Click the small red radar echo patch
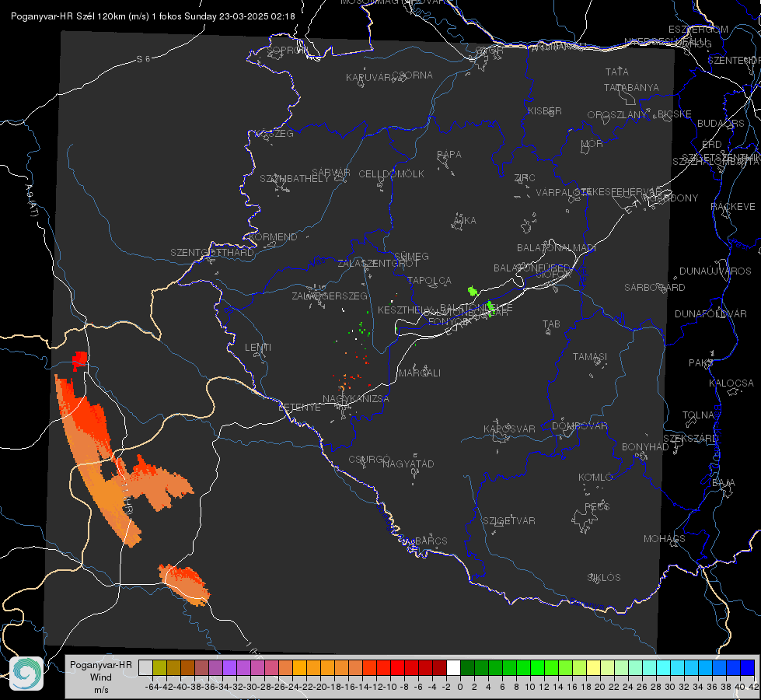The height and width of the screenshot is (700, 761). pyautogui.click(x=79, y=360)
